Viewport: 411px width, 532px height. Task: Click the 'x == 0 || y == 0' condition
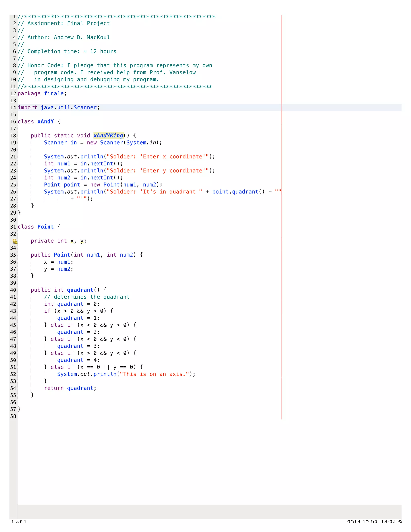click(107, 367)
